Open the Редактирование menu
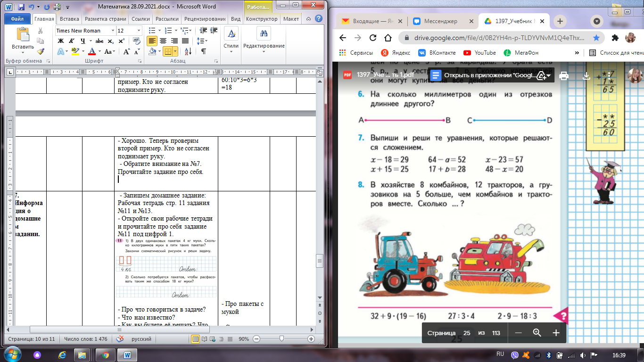 (x=264, y=40)
